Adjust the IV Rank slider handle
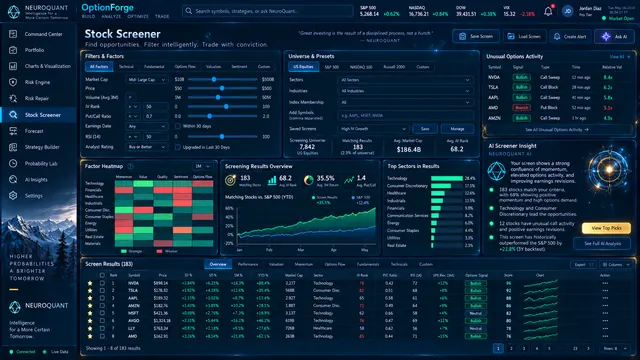This screenshot has width=640, height=360. tap(226, 106)
